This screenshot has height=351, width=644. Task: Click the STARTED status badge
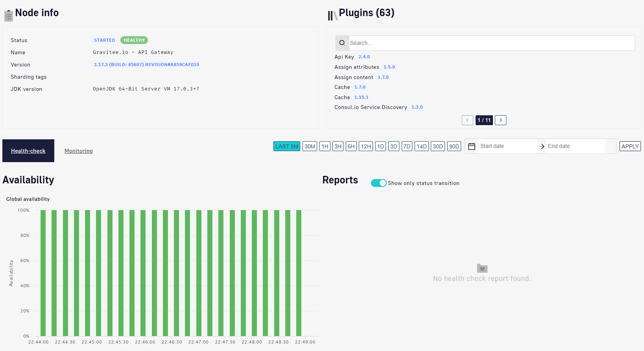pos(104,40)
